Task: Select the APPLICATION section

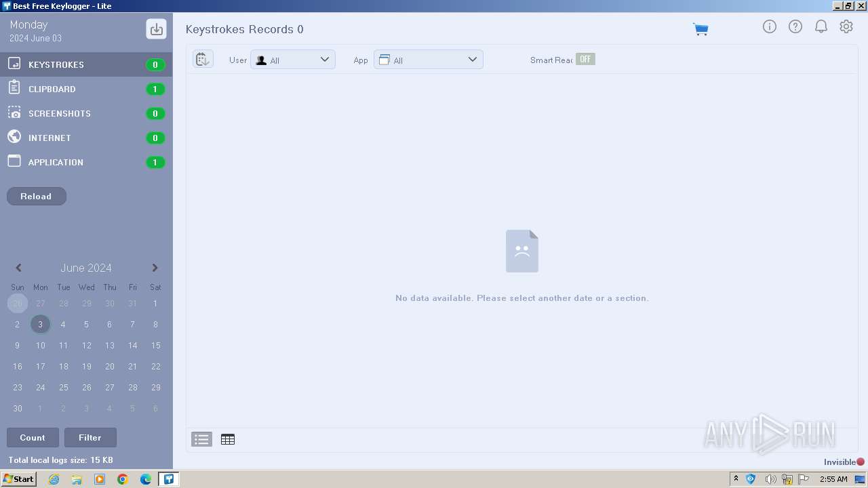Action: [x=86, y=162]
